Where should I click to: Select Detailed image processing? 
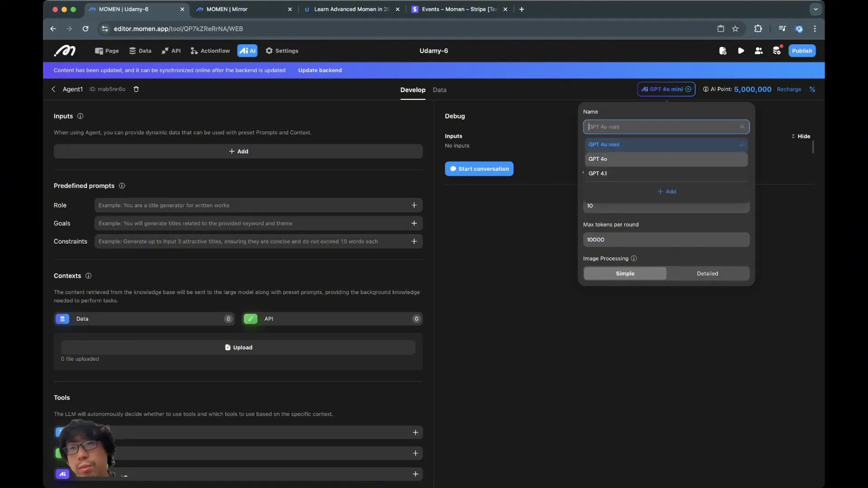[708, 274]
